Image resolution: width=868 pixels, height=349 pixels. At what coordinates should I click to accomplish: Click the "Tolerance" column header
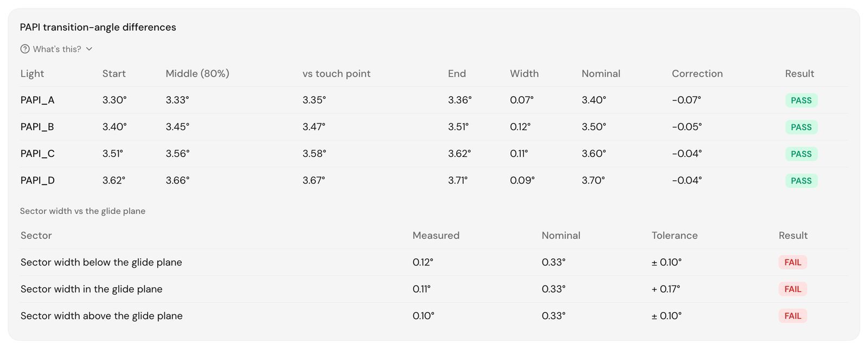pos(674,236)
